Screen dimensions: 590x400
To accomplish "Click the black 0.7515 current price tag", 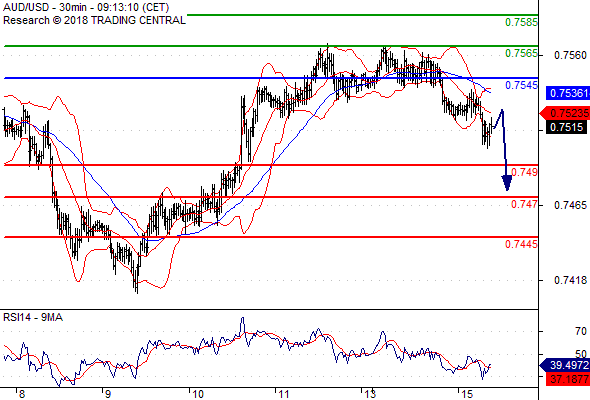I will coord(566,127).
